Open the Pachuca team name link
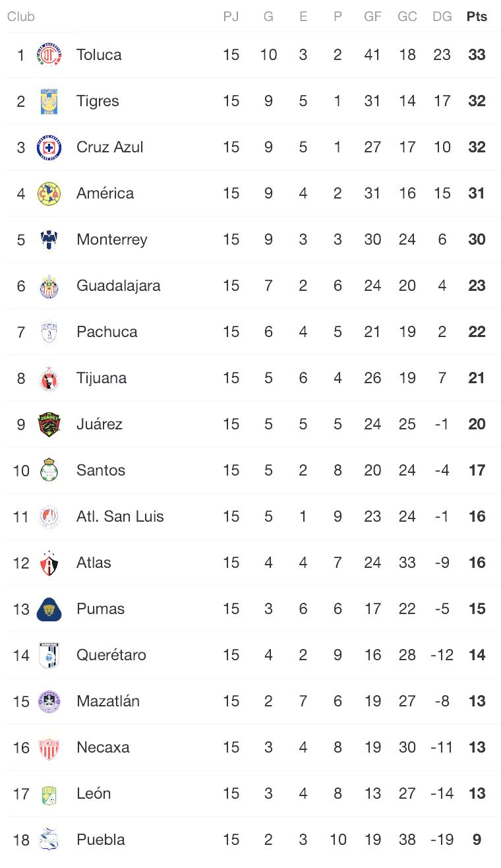This screenshot has height=868, width=501. 107,332
